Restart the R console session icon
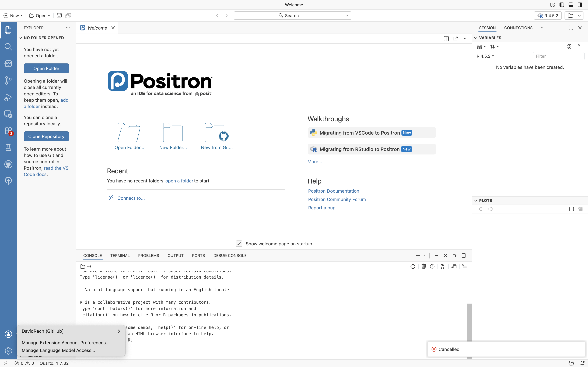Screen dimensions: 588x367 point(413,266)
